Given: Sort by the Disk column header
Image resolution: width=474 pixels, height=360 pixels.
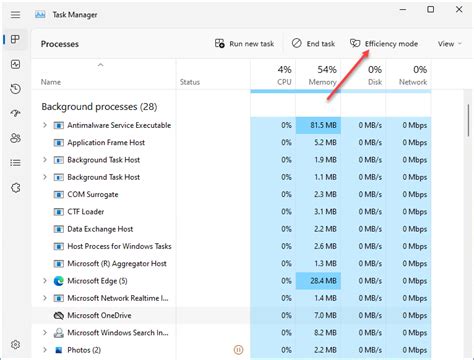Looking at the screenshot, I should (x=363, y=75).
